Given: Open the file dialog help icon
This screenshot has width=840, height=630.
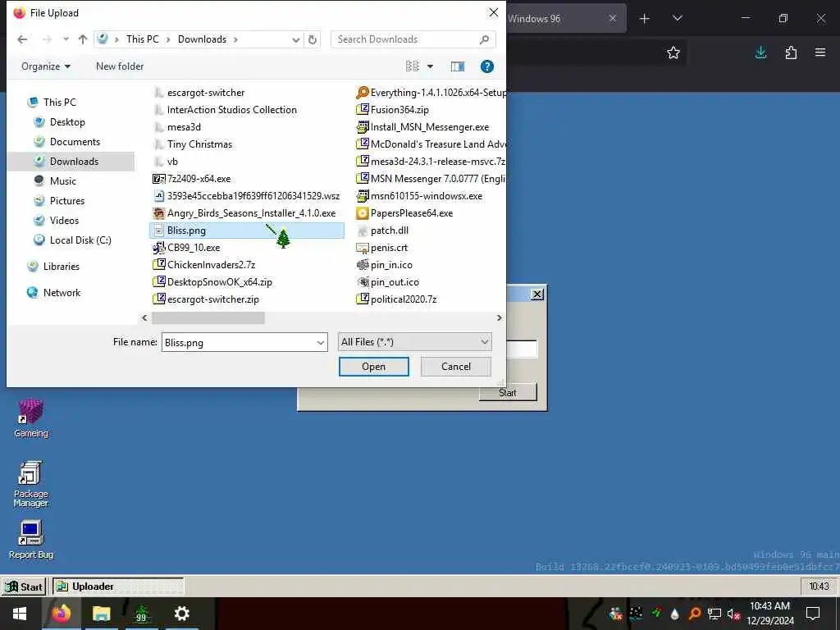Looking at the screenshot, I should pyautogui.click(x=486, y=66).
